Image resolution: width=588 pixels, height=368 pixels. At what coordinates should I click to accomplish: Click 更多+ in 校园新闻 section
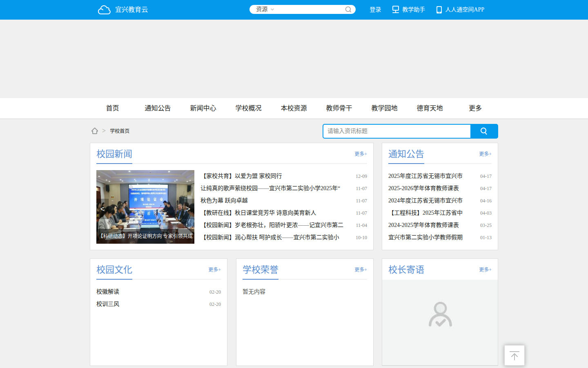(361, 154)
